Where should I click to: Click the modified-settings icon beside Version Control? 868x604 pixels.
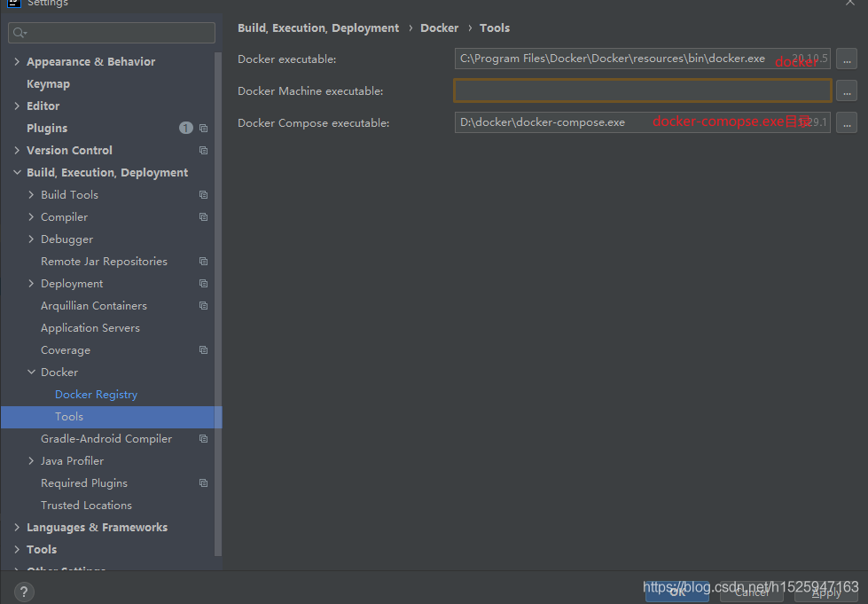click(x=203, y=150)
